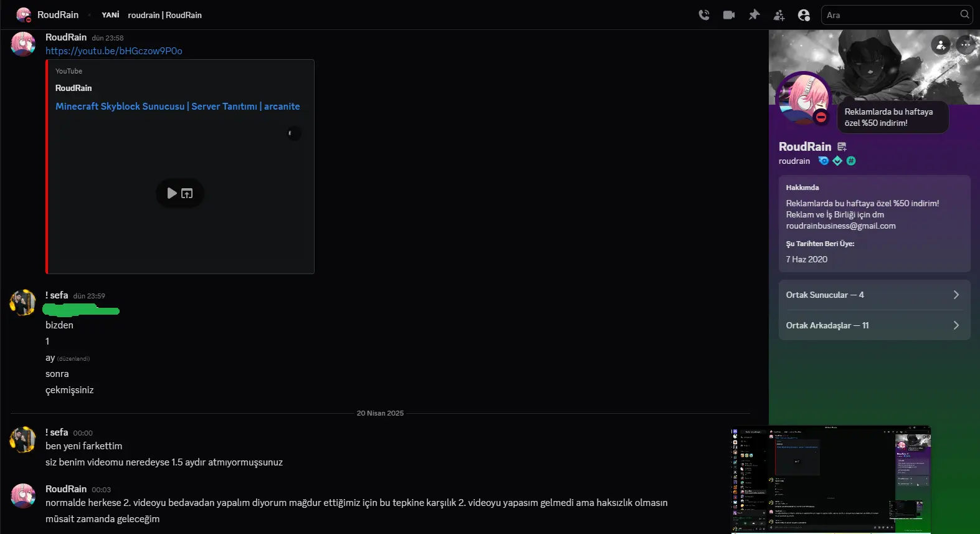The width and height of the screenshot is (980, 534).
Task: Open embedded video in external link icon
Action: pos(187,193)
